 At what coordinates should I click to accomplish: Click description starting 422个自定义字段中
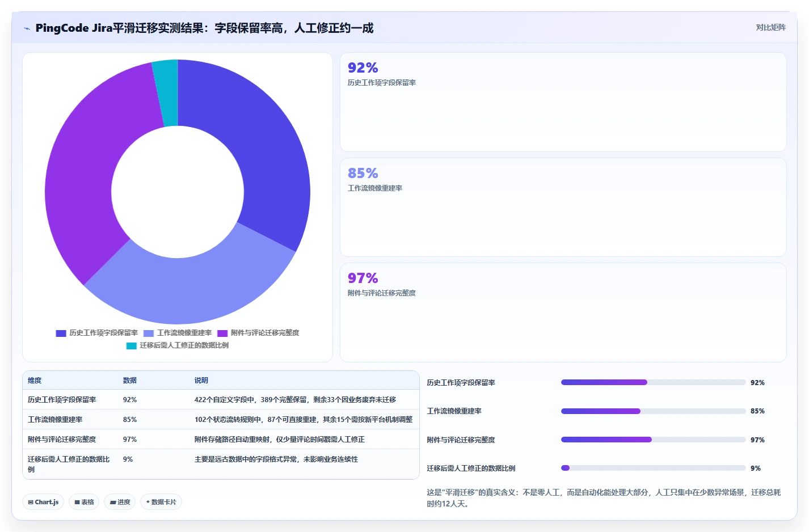click(x=295, y=400)
